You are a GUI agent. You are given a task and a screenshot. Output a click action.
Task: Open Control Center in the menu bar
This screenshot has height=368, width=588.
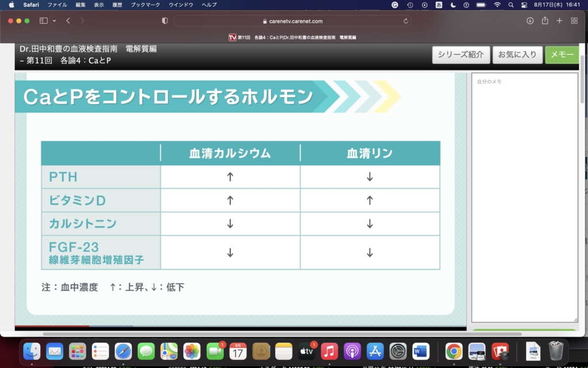(524, 5)
